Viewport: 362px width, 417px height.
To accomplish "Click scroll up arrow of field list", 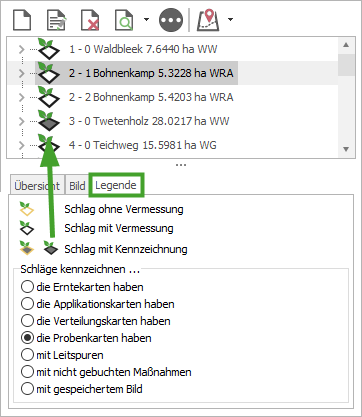I will (x=346, y=45).
